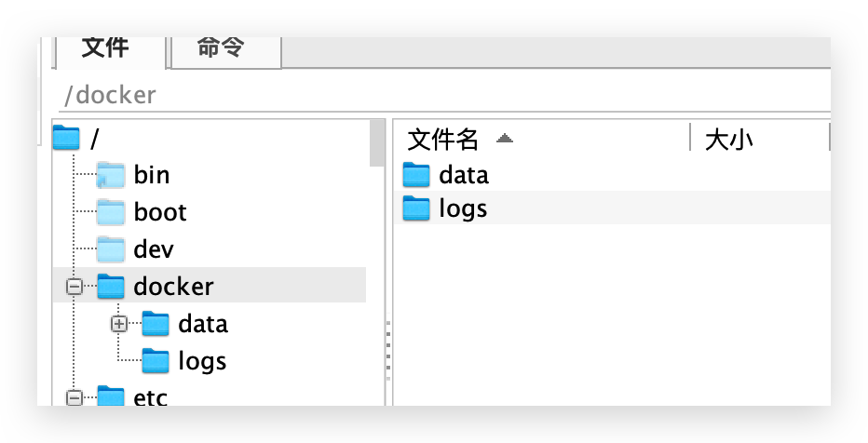
Task: Click the logs folder icon in tree
Action: click(x=155, y=360)
